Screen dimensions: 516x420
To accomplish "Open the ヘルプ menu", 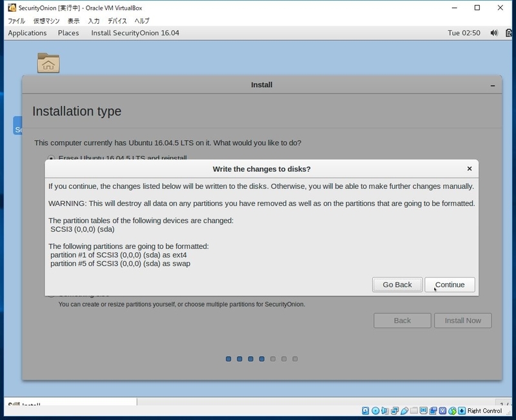I will click(x=142, y=21).
